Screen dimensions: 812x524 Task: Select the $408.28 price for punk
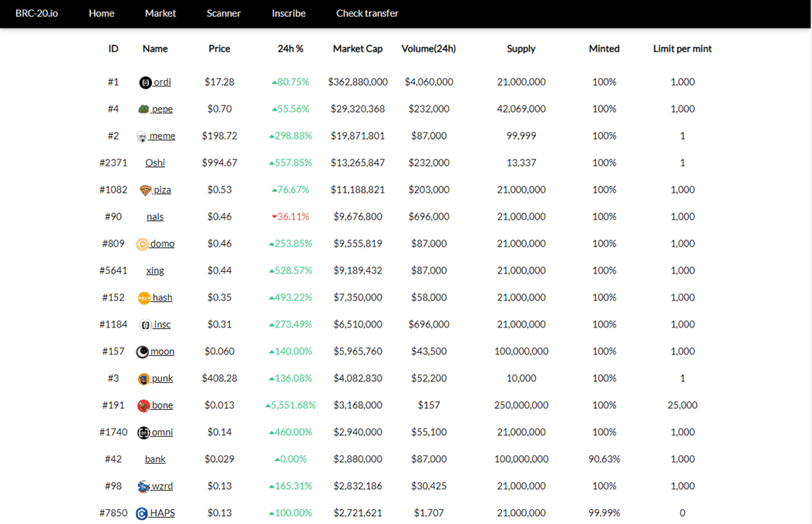coord(220,378)
